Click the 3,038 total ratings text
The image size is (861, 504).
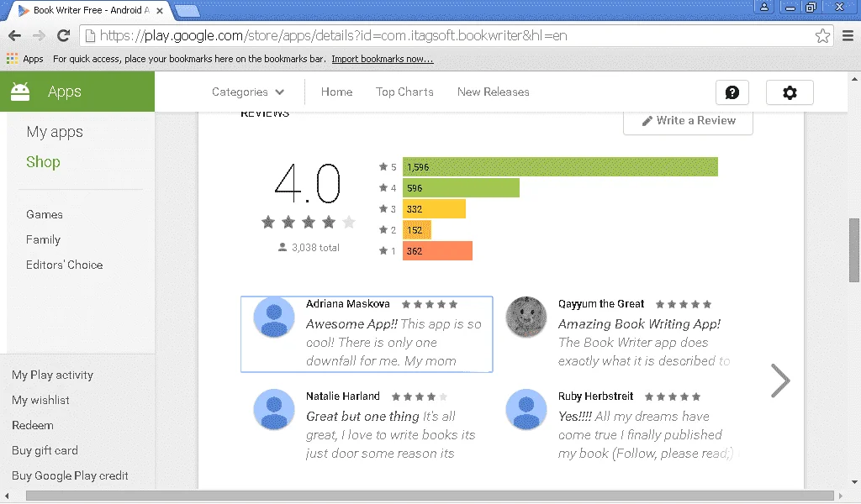point(315,248)
